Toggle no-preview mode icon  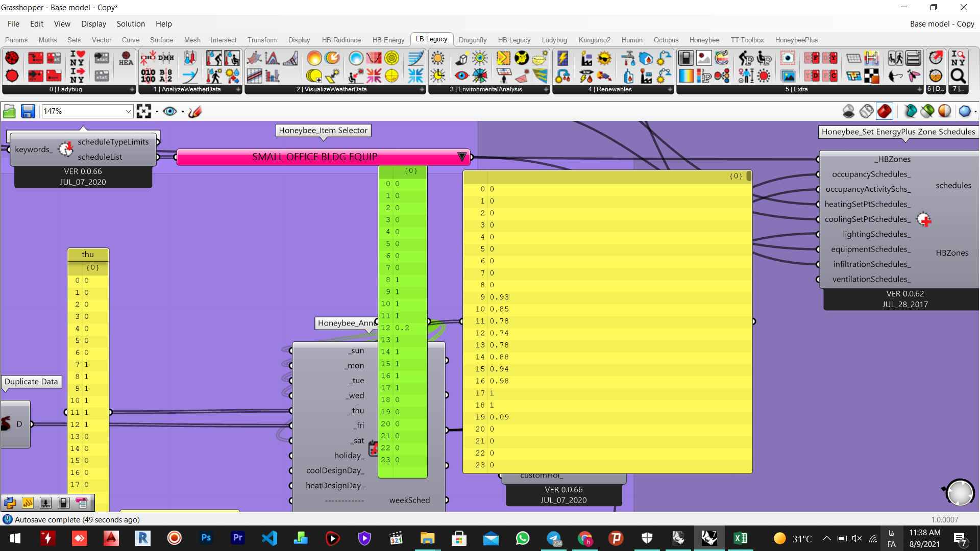tap(848, 111)
